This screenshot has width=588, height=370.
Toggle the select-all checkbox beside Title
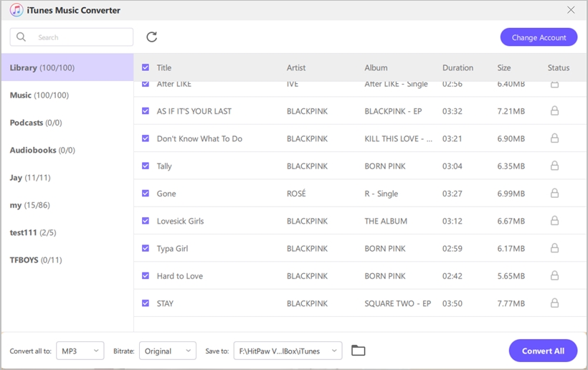[x=146, y=67]
